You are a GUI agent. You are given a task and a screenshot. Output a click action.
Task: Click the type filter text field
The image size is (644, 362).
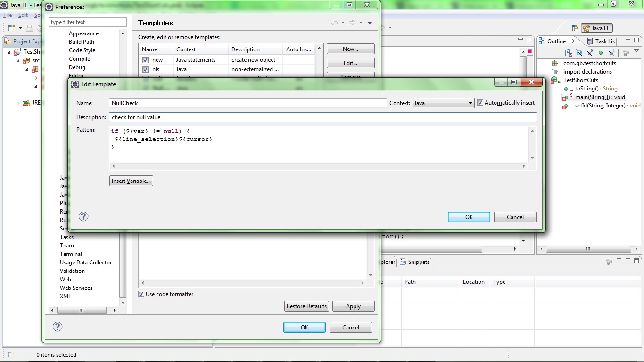point(87,22)
